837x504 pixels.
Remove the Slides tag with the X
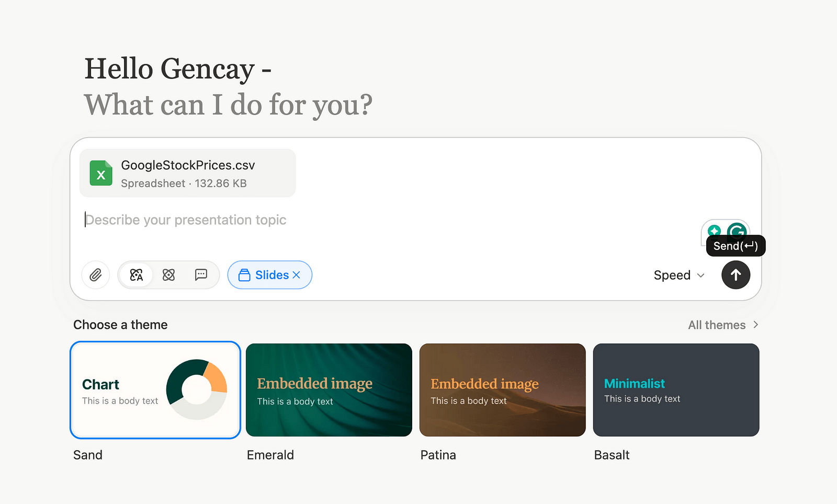point(296,275)
